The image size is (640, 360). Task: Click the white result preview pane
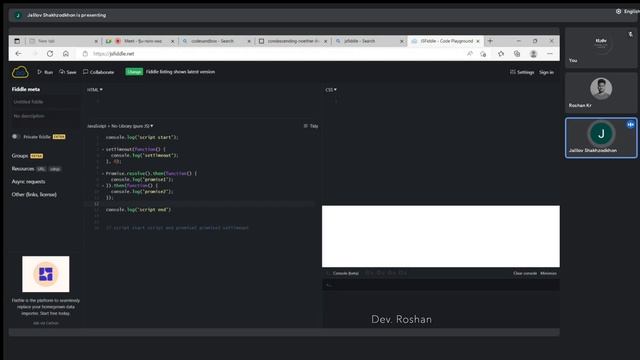point(441,236)
